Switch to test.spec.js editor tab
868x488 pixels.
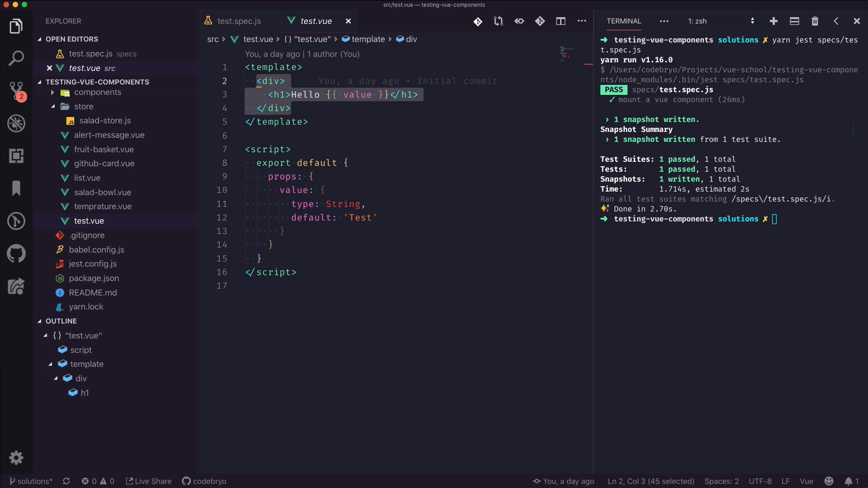pyautogui.click(x=238, y=21)
